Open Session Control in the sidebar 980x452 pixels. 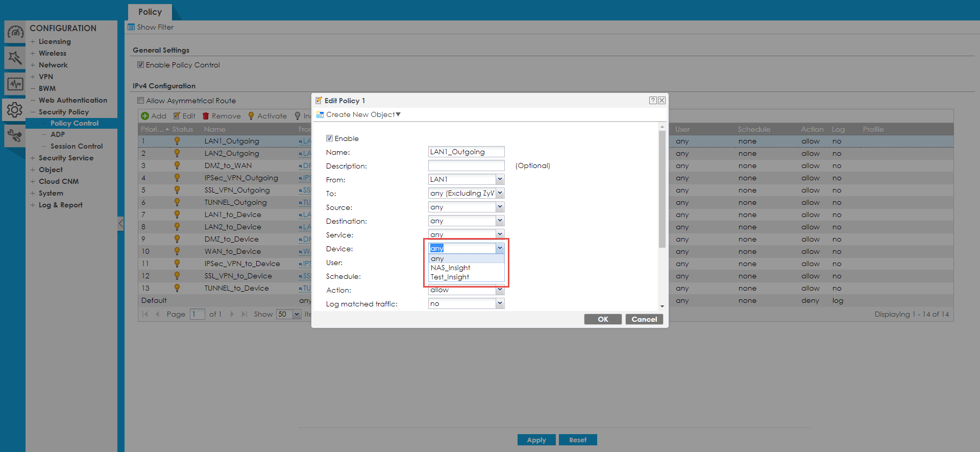click(77, 146)
